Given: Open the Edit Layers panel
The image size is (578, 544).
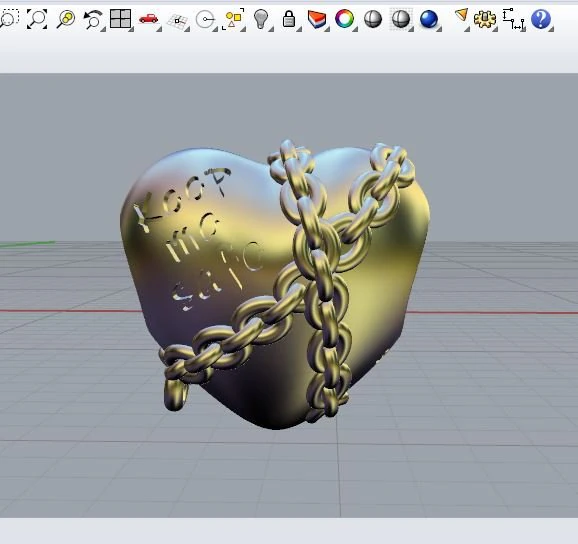Looking at the screenshot, I should [x=317, y=20].
